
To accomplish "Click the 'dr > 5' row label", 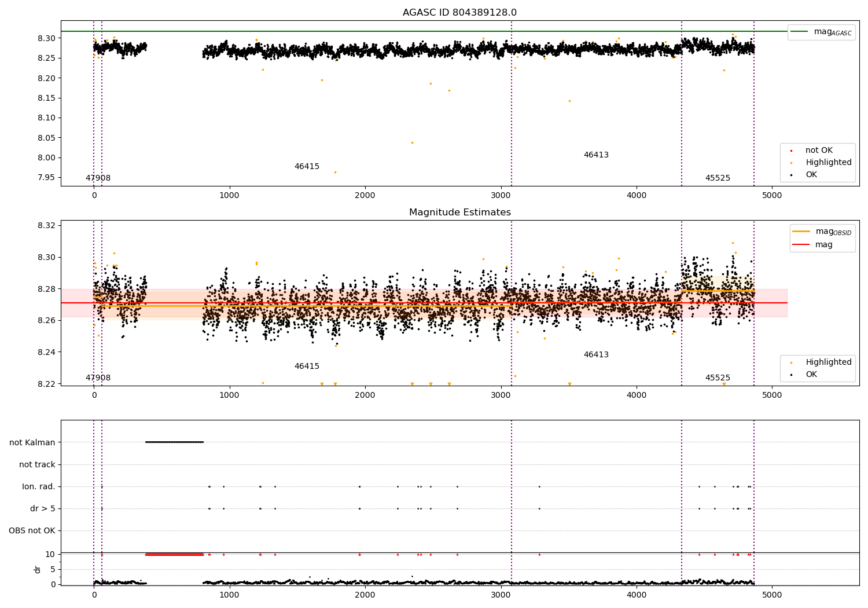I will (43, 509).
